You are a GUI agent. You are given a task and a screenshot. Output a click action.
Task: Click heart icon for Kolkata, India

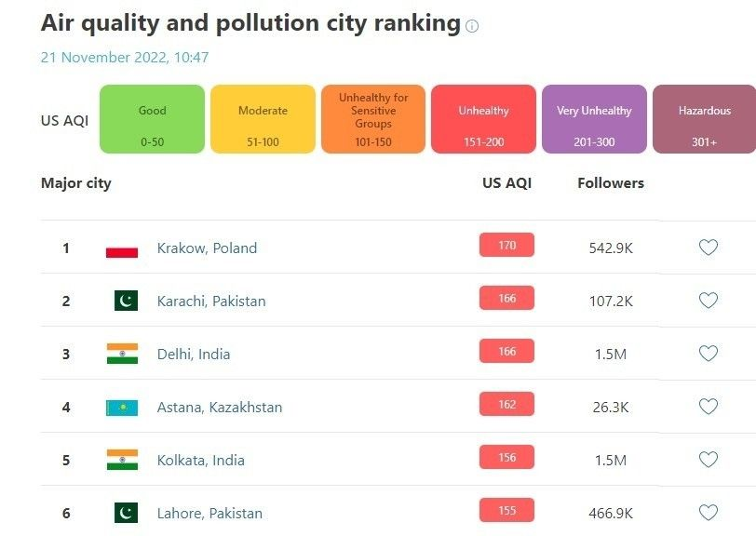pyautogui.click(x=709, y=460)
